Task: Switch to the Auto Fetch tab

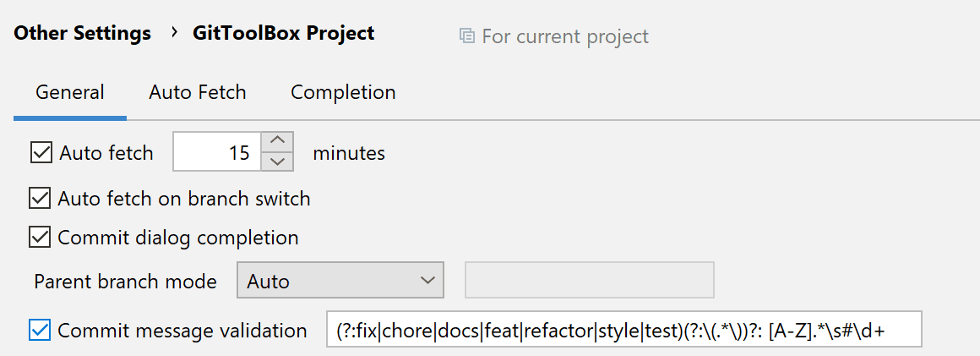Action: pyautogui.click(x=198, y=92)
